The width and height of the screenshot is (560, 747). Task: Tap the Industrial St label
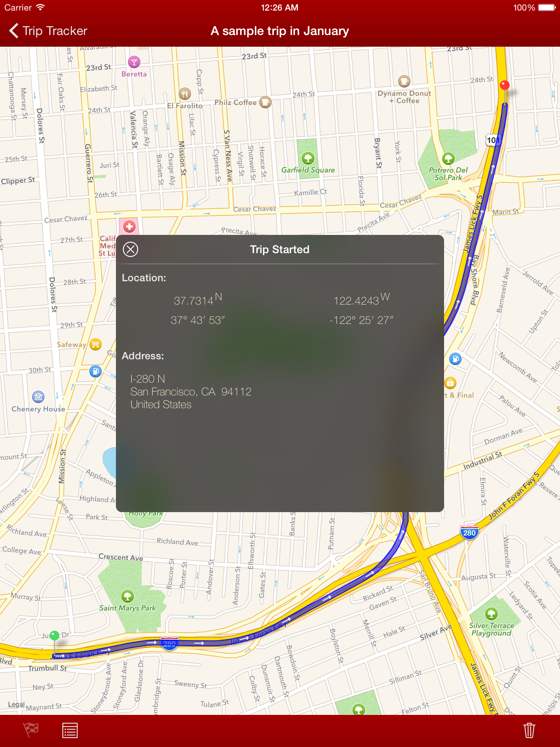[x=482, y=460]
